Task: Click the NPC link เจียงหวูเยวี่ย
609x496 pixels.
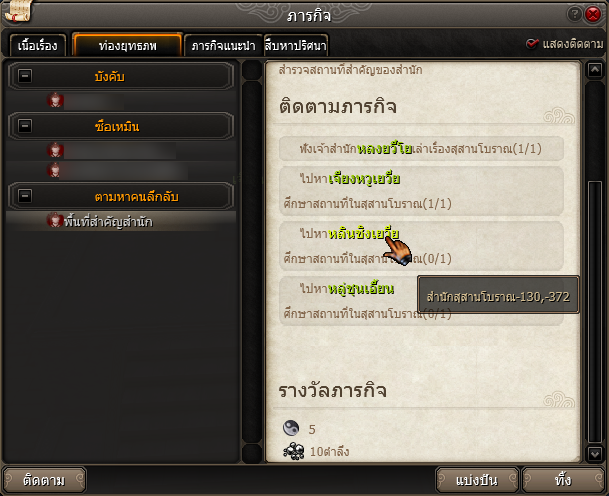Action: tap(364, 179)
